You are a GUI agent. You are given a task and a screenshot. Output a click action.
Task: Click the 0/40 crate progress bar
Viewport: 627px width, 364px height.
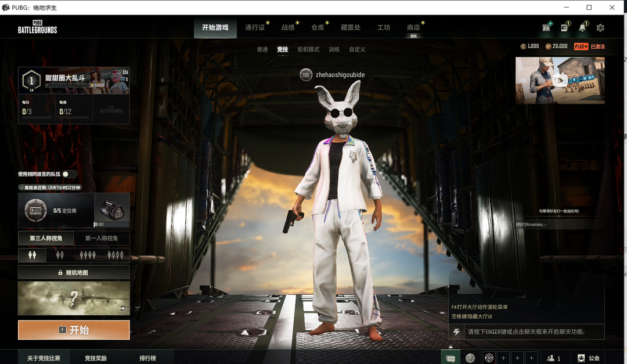coord(111,224)
